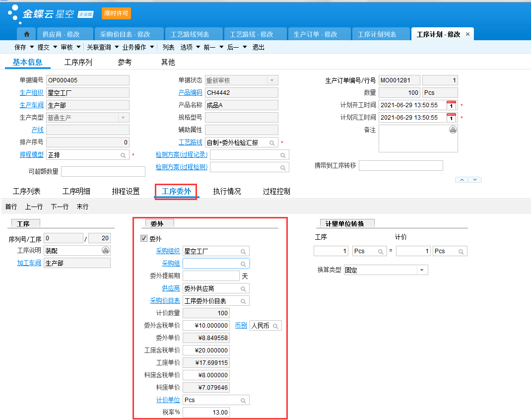Open calendar picker for 计划开工时间
This screenshot has width=531, height=420.
pos(451,105)
